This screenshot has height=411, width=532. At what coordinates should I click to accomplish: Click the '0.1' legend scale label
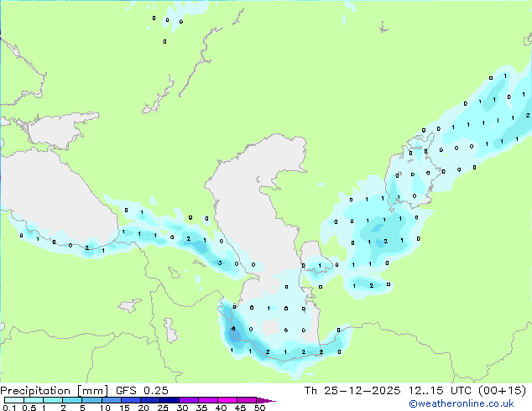click(9, 408)
